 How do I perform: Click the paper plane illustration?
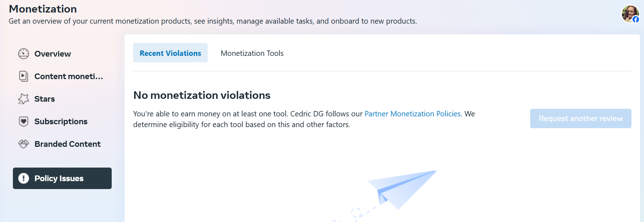tap(402, 190)
